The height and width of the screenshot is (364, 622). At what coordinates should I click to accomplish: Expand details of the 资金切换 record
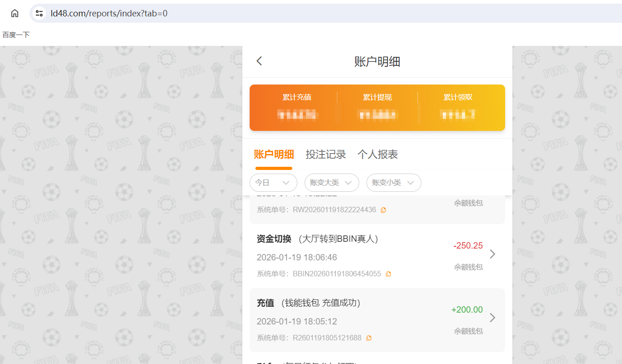coord(492,254)
